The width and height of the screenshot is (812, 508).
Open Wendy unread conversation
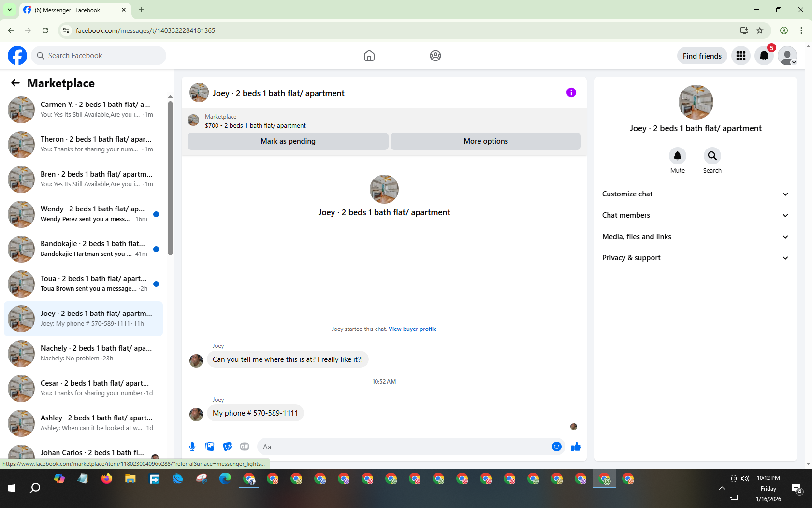tap(83, 214)
